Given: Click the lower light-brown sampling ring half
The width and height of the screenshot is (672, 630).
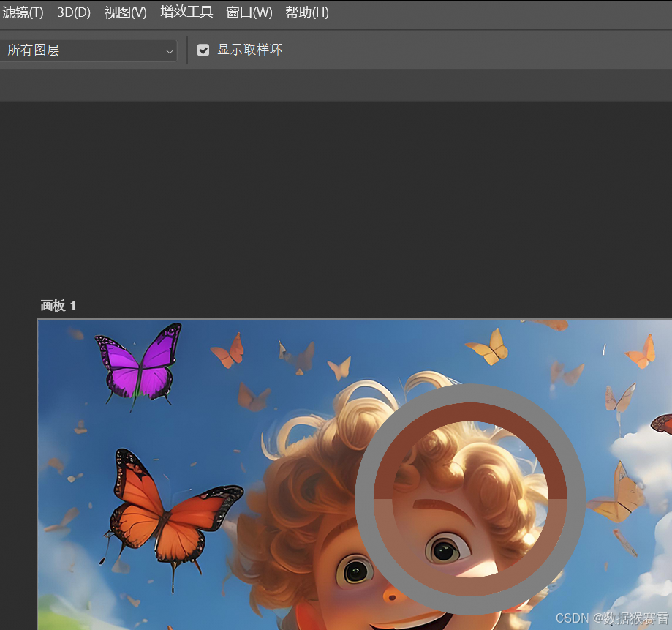Looking at the screenshot, I should click(471, 587).
